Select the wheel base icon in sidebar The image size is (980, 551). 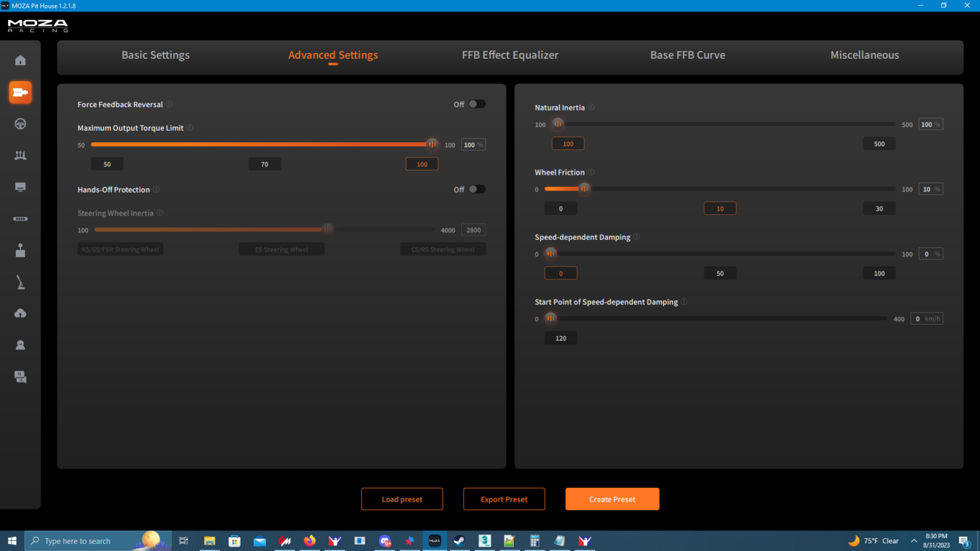20,92
